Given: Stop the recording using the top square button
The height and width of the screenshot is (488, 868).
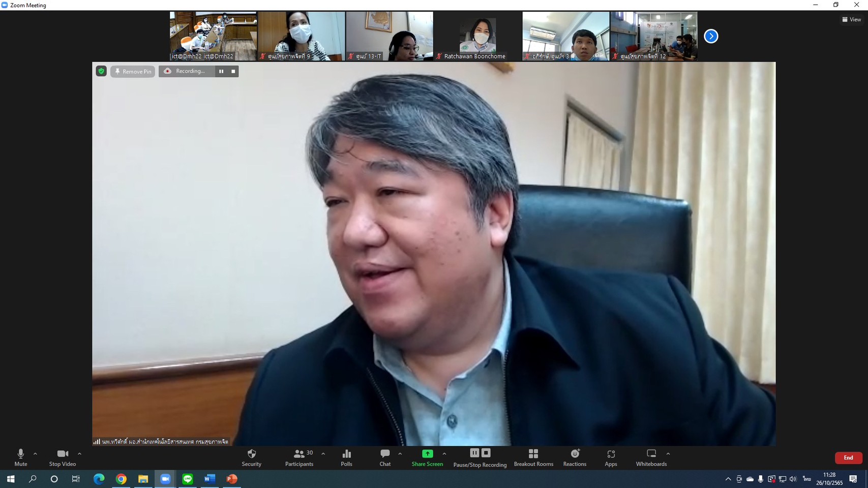Looking at the screenshot, I should click(x=233, y=72).
